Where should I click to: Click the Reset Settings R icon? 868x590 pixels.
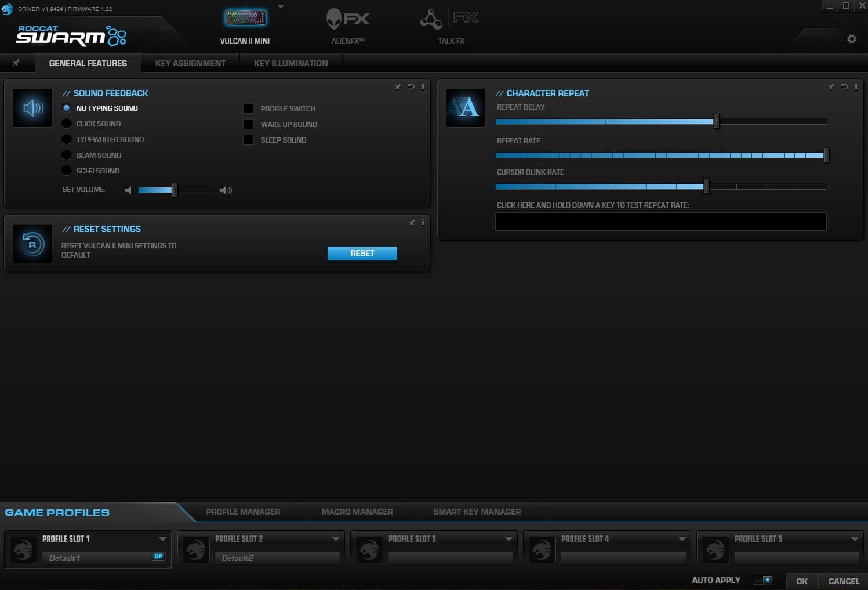point(32,244)
